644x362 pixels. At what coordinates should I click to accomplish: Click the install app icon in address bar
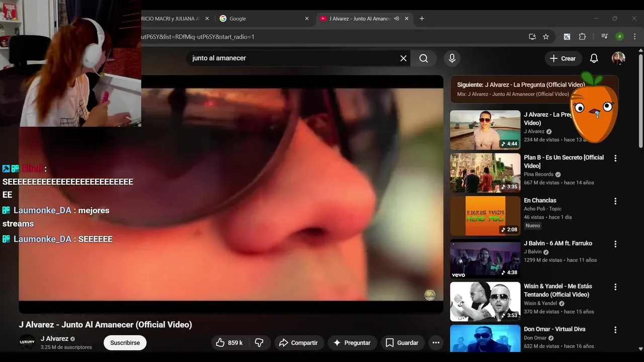(x=532, y=37)
